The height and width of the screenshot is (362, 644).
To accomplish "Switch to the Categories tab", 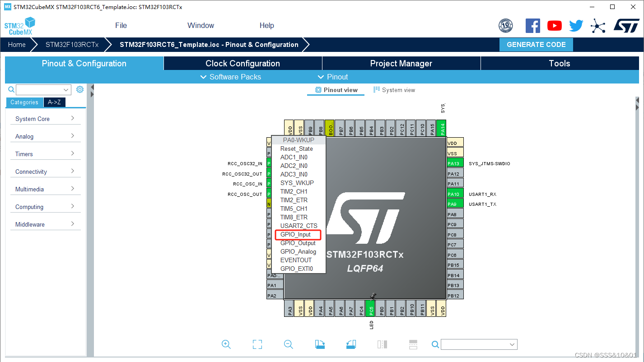I will click(x=24, y=102).
